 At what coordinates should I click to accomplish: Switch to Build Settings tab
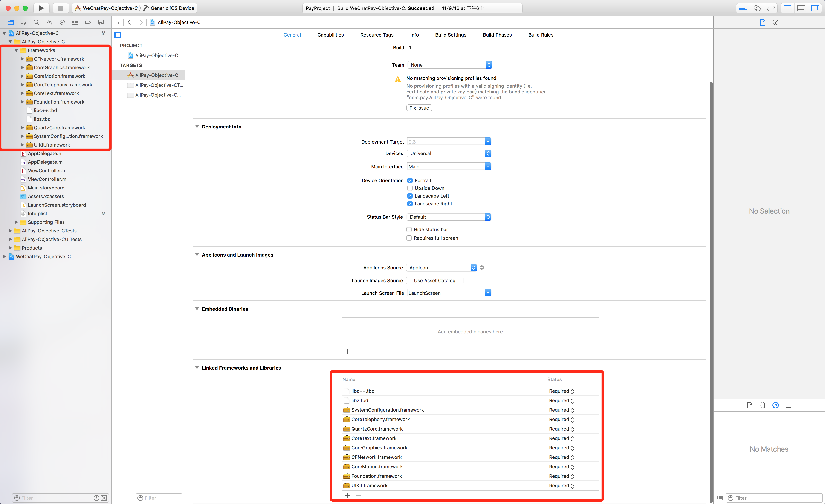pos(450,35)
